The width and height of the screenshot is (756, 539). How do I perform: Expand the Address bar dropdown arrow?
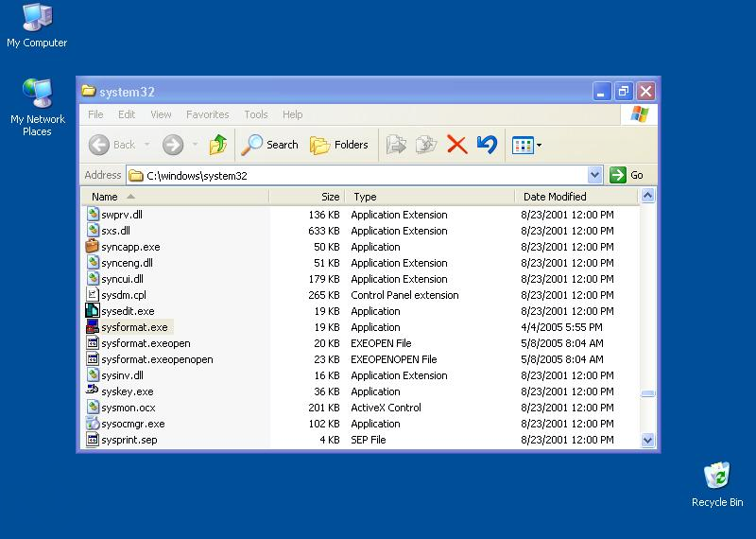point(594,175)
